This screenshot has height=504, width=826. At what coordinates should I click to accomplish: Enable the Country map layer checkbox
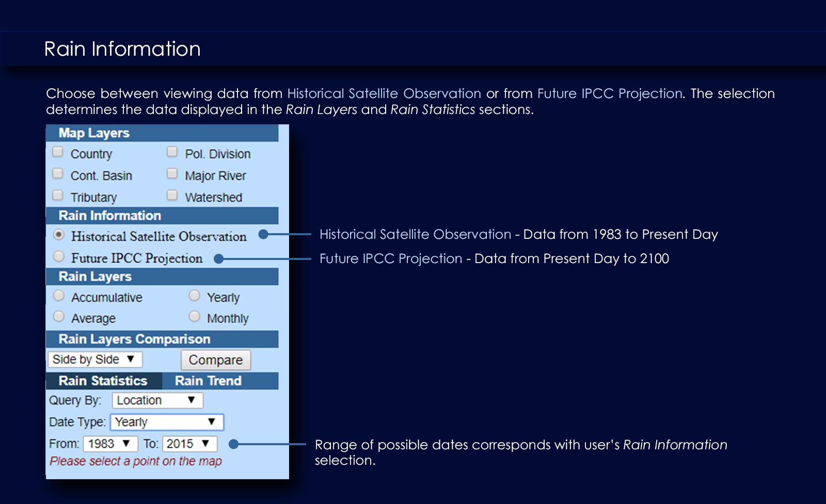58,152
